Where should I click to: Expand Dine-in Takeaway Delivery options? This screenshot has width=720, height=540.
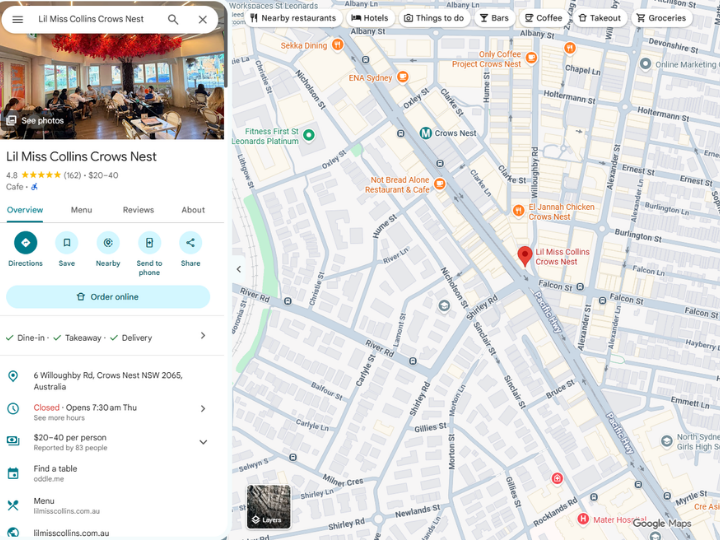pos(202,336)
